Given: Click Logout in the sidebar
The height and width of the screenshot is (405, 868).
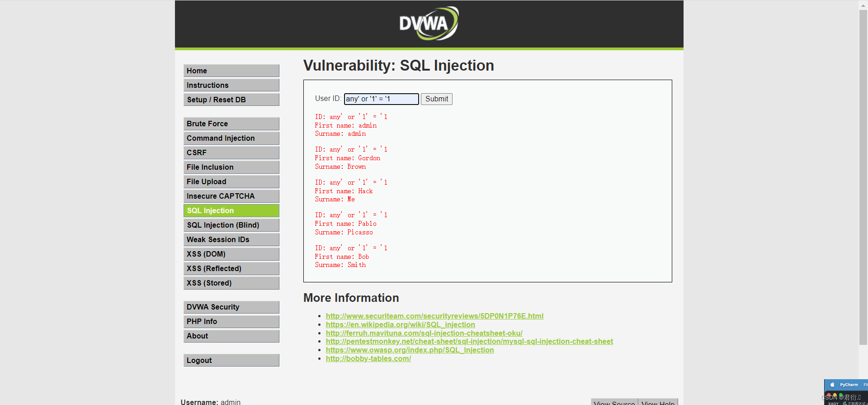Looking at the screenshot, I should coord(231,360).
